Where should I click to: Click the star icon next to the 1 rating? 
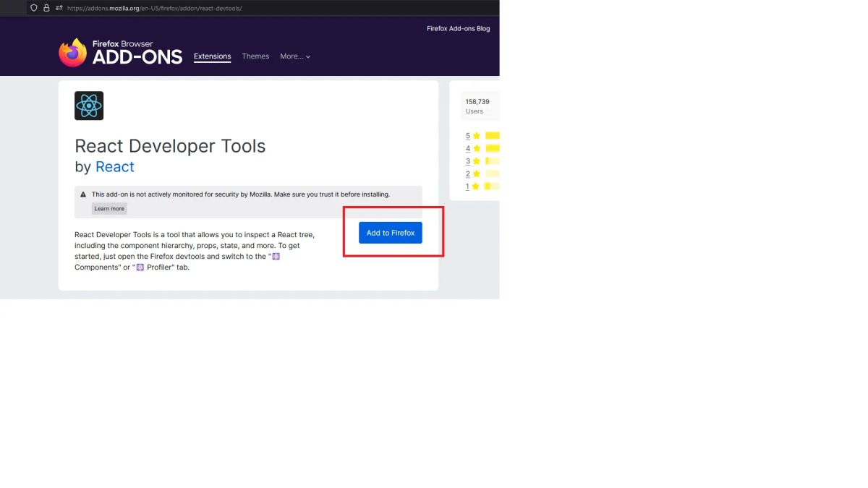pyautogui.click(x=475, y=186)
